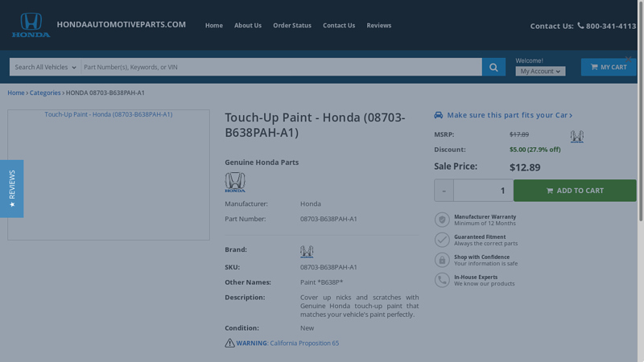Click the Manufacturer value Honda
644x362 pixels.
point(311,204)
